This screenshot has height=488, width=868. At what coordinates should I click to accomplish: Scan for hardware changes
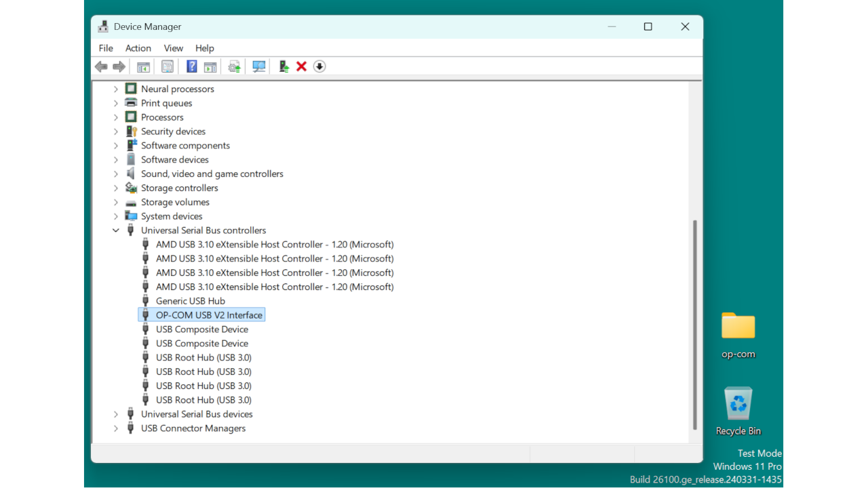click(258, 66)
